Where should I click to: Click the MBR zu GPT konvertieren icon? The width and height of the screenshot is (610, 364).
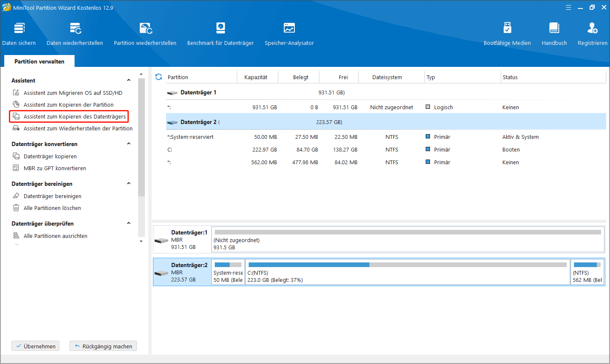pos(16,168)
